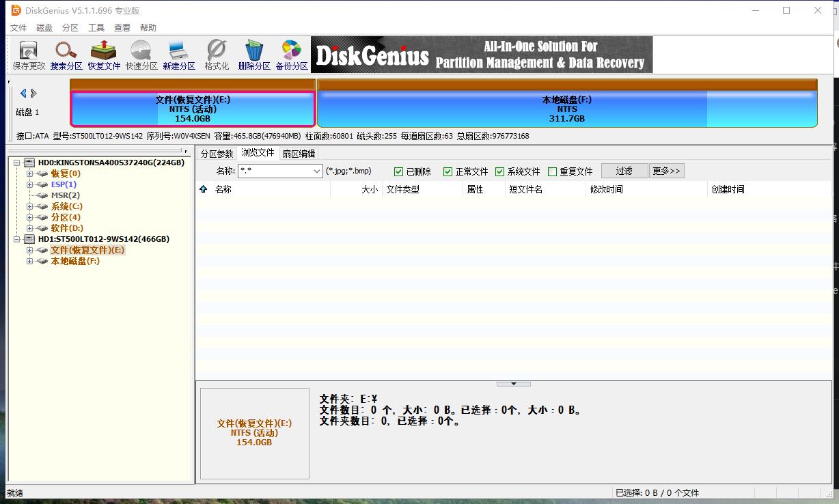Collapse the HD1:ST500LT012 disk tree node
Viewport: 839px width, 504px height.
16,239
